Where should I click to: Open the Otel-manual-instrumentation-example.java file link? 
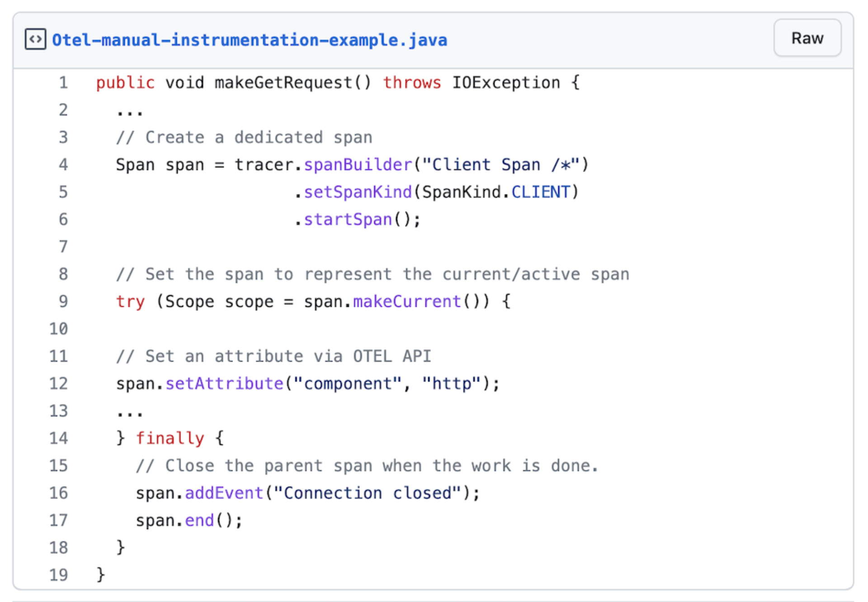(x=249, y=40)
